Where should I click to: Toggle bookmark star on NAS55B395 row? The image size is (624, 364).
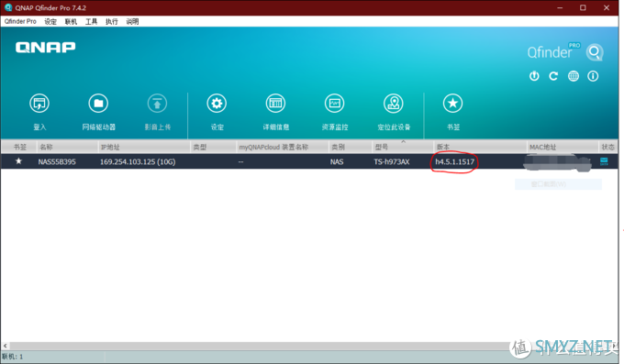18,161
